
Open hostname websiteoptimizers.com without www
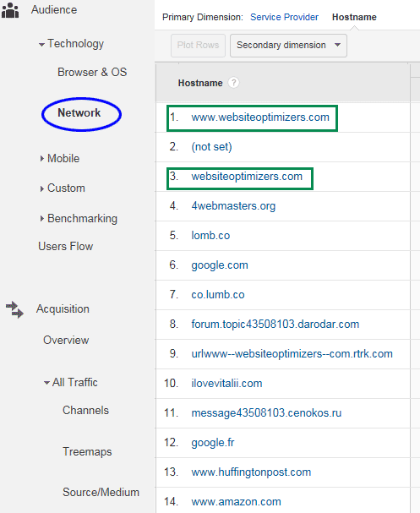click(247, 177)
